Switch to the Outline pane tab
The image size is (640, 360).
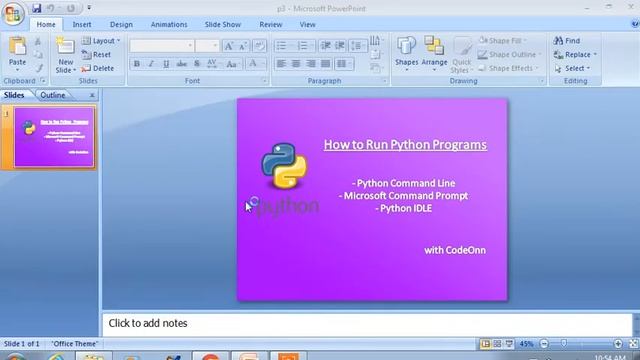pos(53,95)
